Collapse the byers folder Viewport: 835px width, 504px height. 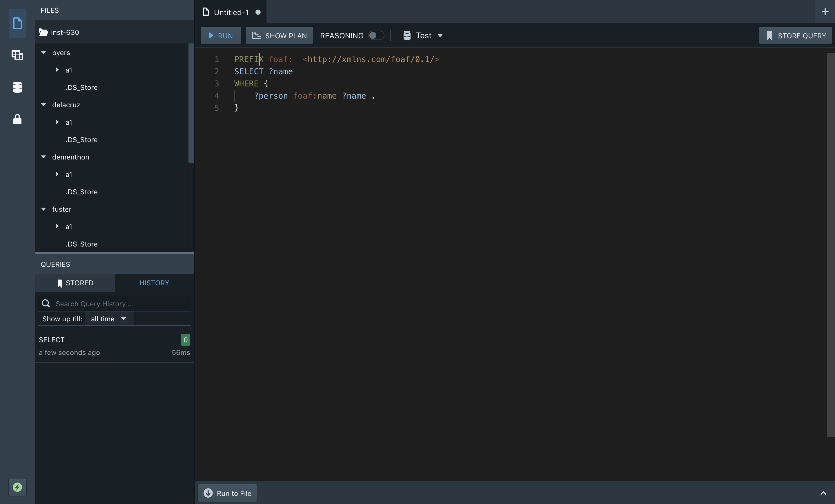click(43, 52)
